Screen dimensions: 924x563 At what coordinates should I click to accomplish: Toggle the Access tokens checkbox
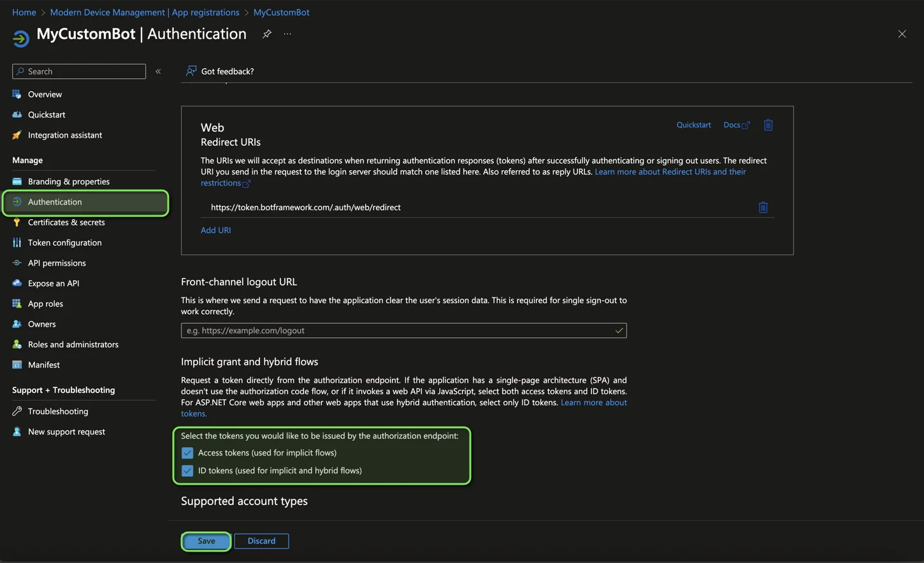(x=187, y=453)
